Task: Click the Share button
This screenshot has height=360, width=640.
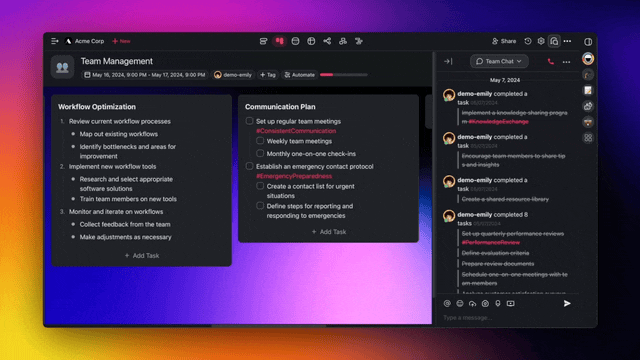Action: click(504, 41)
